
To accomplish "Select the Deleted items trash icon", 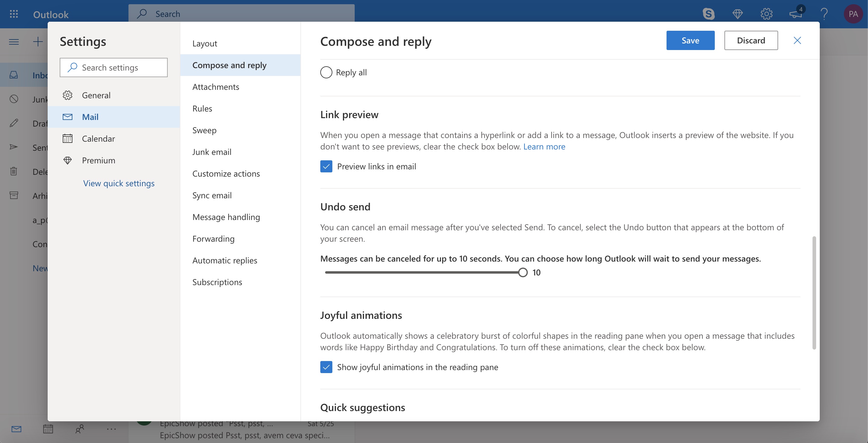I will tap(14, 171).
